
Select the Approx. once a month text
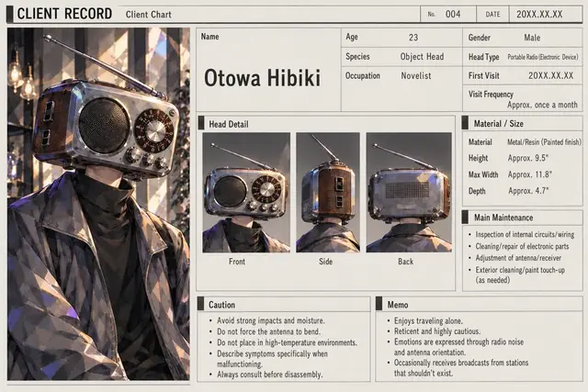[542, 105]
